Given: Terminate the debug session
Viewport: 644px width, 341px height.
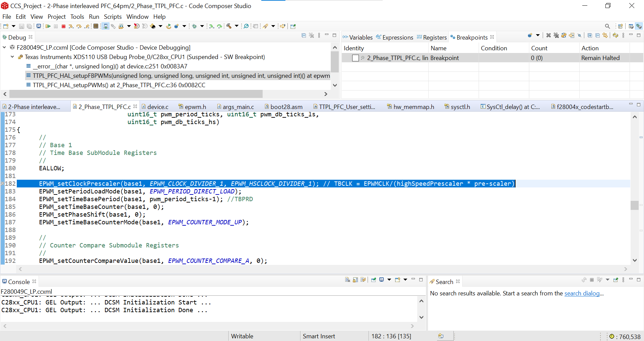Looking at the screenshot, I should [63, 26].
